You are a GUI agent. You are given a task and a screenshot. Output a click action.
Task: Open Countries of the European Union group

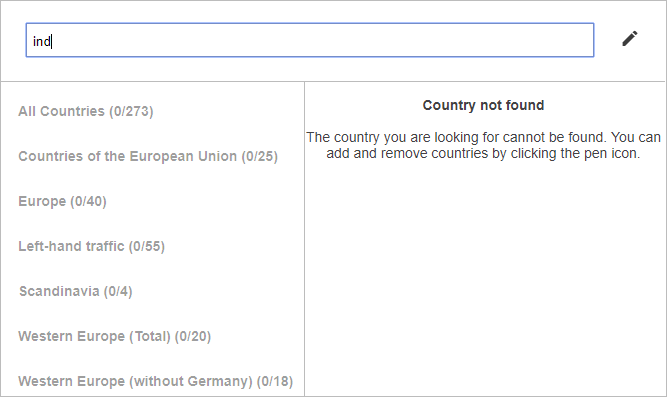[148, 156]
